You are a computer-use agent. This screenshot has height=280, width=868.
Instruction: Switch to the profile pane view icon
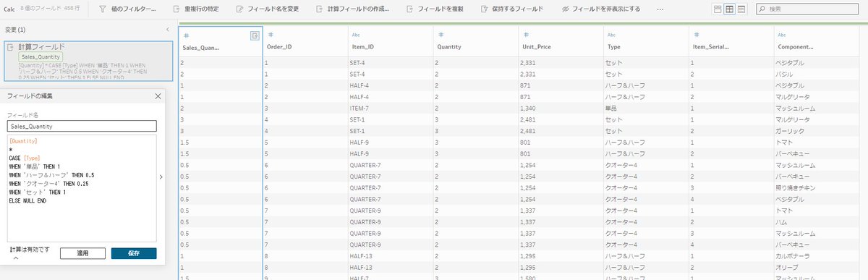click(x=717, y=9)
